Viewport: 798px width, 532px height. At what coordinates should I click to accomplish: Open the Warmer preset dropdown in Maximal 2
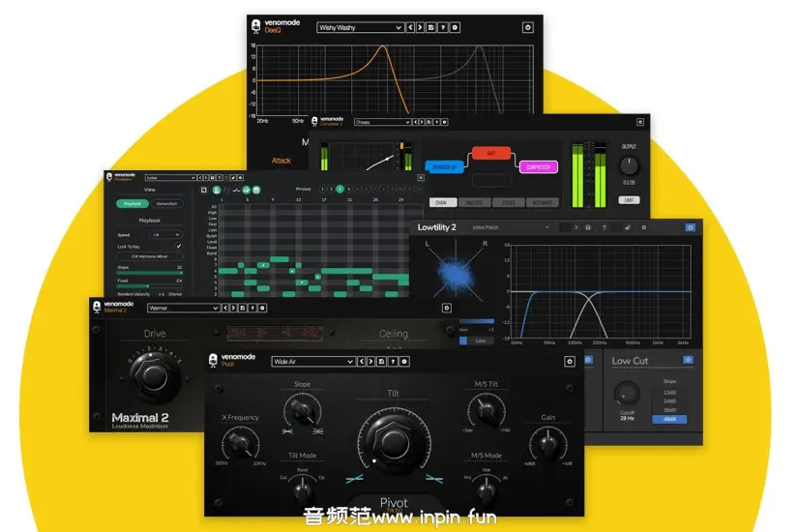point(183,308)
